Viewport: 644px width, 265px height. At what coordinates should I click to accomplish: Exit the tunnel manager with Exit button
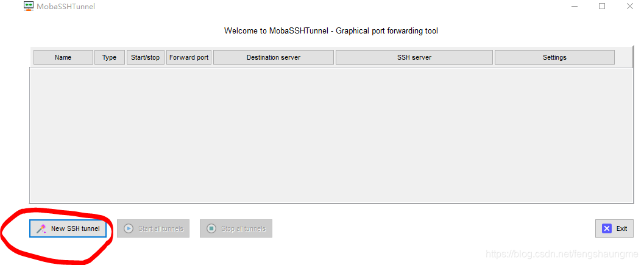tap(614, 228)
